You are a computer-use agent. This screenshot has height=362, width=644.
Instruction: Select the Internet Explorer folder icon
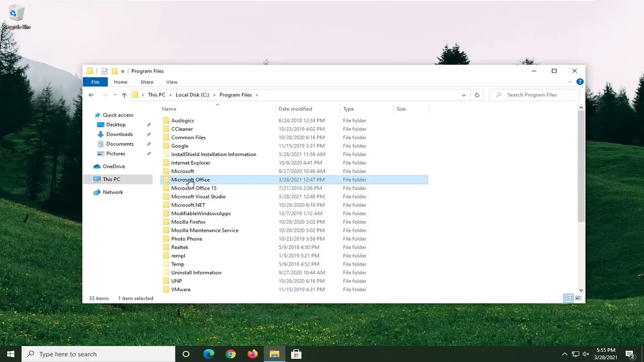pos(166,163)
